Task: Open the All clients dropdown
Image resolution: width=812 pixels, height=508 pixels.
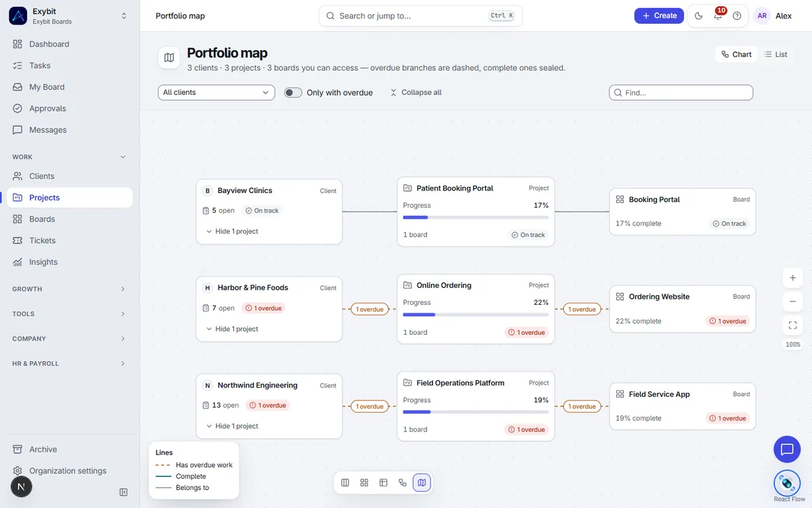Action: [x=217, y=92]
